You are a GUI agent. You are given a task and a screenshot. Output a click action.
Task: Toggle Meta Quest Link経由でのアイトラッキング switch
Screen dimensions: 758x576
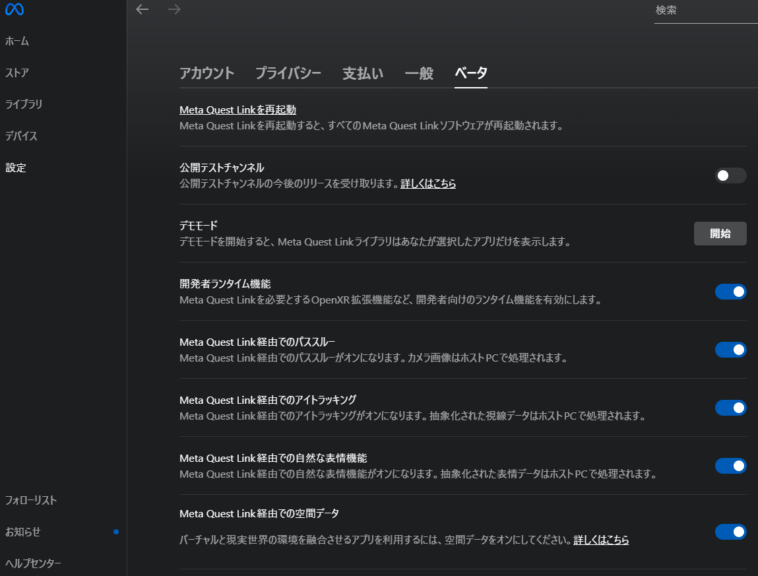point(730,408)
